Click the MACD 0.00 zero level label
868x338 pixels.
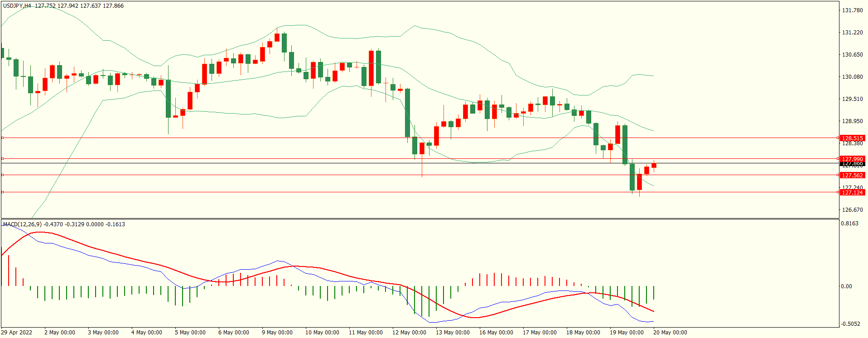pos(846,286)
